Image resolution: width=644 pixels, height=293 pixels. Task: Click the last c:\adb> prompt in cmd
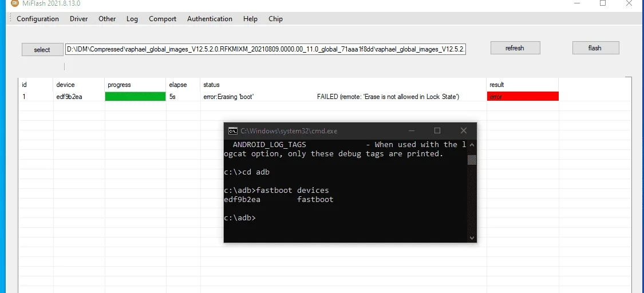pos(240,218)
